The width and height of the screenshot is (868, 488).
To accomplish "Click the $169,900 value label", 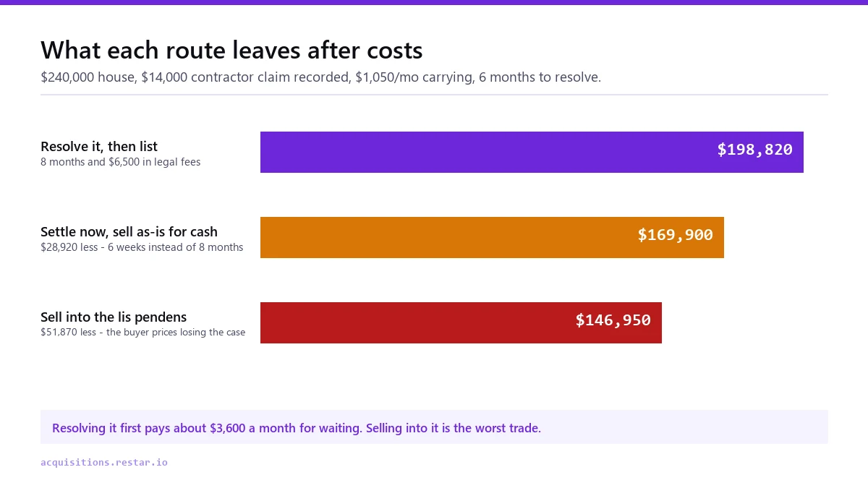I will click(675, 235).
